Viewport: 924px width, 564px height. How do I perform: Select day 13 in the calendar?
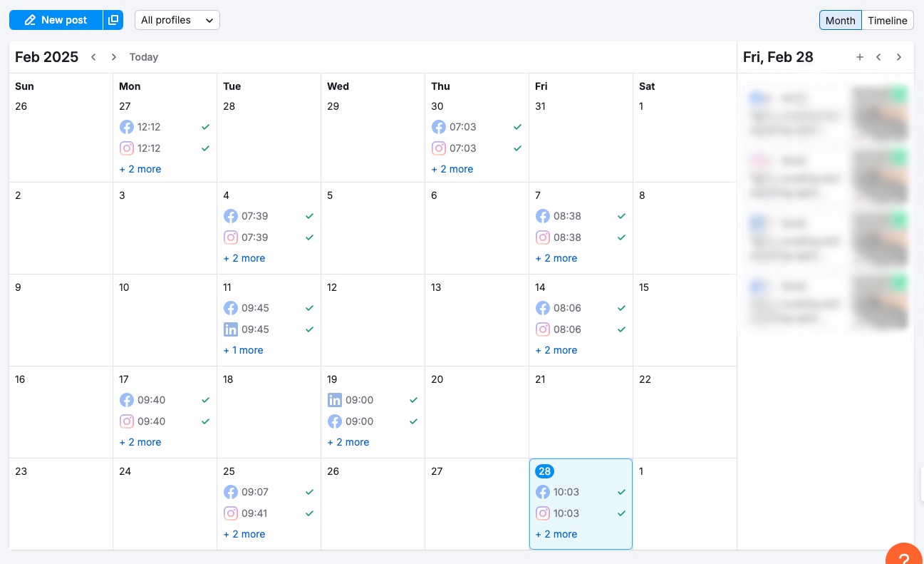[x=436, y=287]
